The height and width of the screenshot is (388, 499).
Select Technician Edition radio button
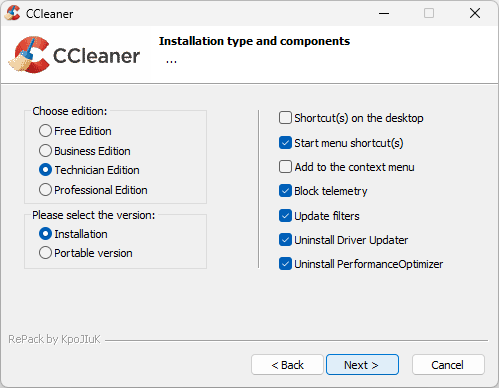(45, 170)
